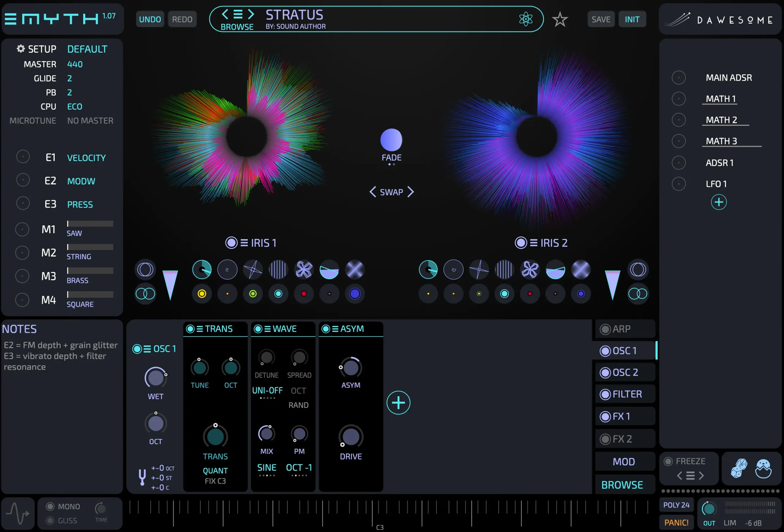784x532 pixels.
Task: Click the REDO button
Action: (x=182, y=19)
